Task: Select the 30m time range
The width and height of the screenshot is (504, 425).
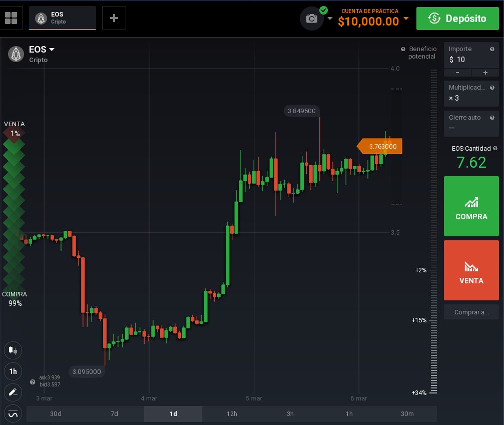Action: pos(407,414)
